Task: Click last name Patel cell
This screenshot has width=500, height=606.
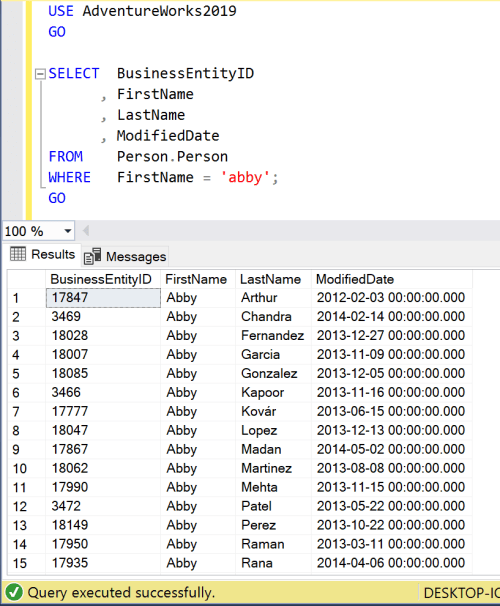Action: (273, 506)
